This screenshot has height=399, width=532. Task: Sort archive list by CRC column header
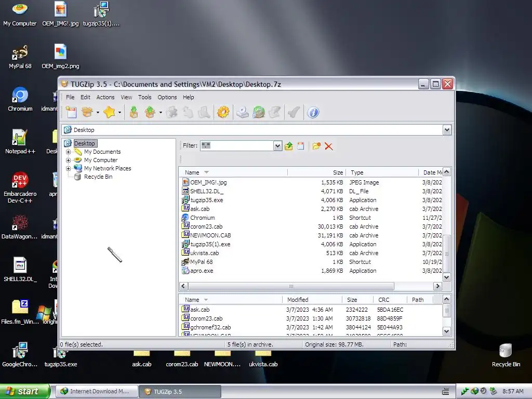(390, 300)
